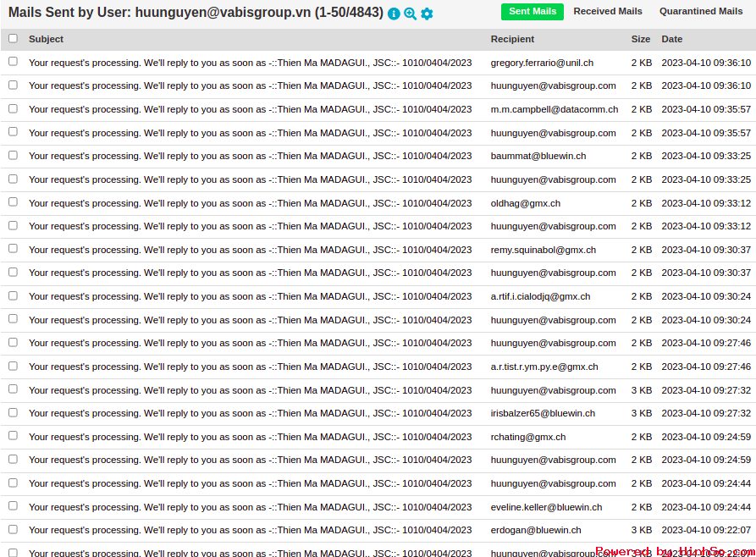Check the mail to irisbalzer65@bluewin.ch
The width and height of the screenshot is (756, 557).
pyautogui.click(x=13, y=413)
